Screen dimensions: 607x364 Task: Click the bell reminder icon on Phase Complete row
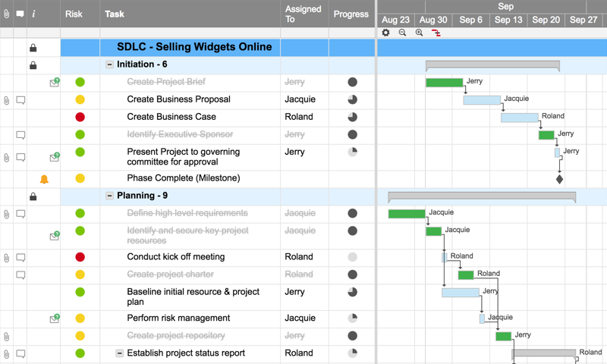44,179
